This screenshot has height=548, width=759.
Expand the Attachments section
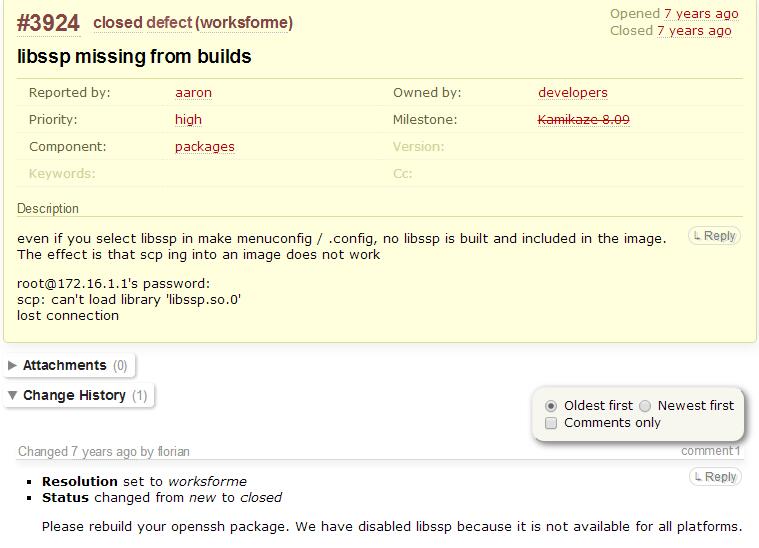[64, 366]
